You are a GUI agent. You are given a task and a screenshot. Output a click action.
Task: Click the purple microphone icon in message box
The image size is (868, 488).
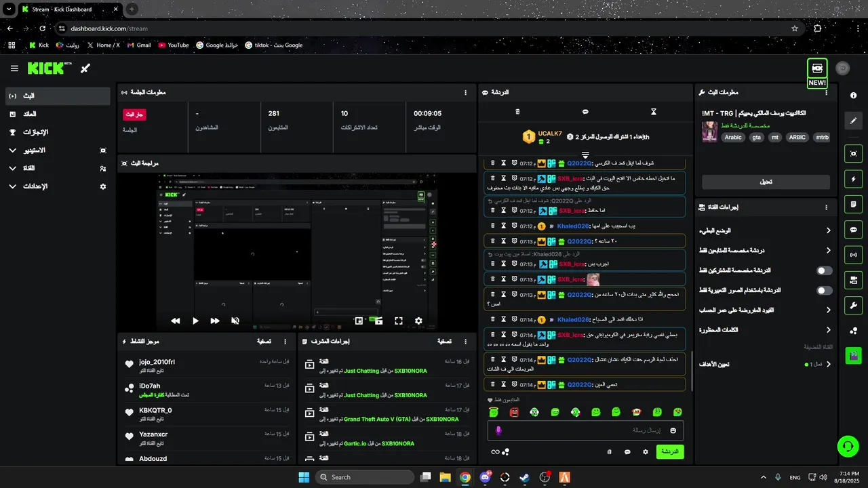click(x=498, y=430)
